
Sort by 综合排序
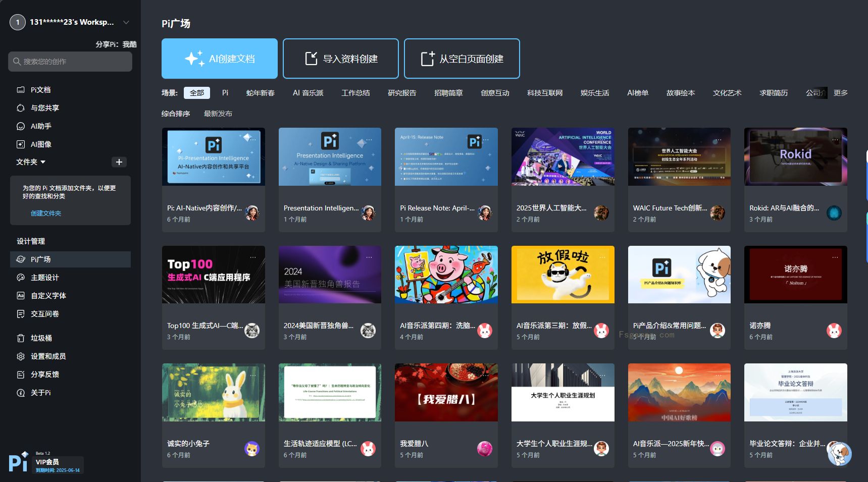pos(176,114)
